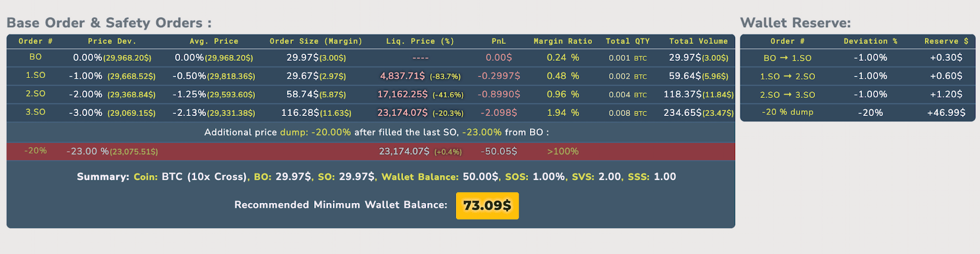Click the 1.SO order row label
Image resolution: width=980 pixels, height=254 pixels.
click(x=35, y=75)
